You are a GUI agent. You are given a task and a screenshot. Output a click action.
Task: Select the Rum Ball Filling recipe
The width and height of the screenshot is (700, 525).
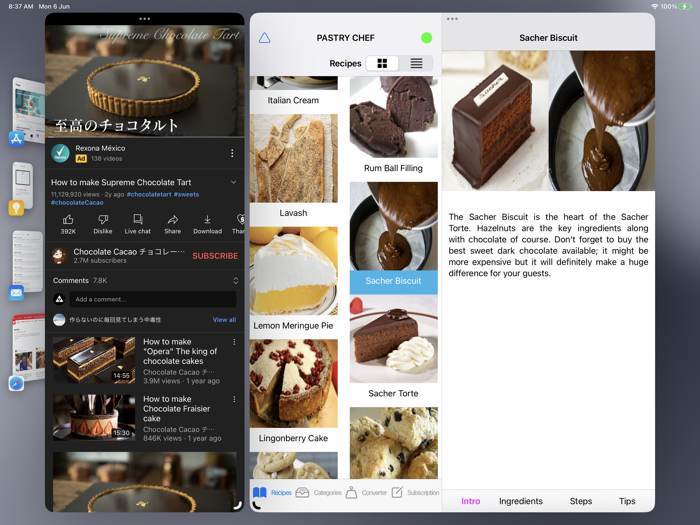coord(393,125)
